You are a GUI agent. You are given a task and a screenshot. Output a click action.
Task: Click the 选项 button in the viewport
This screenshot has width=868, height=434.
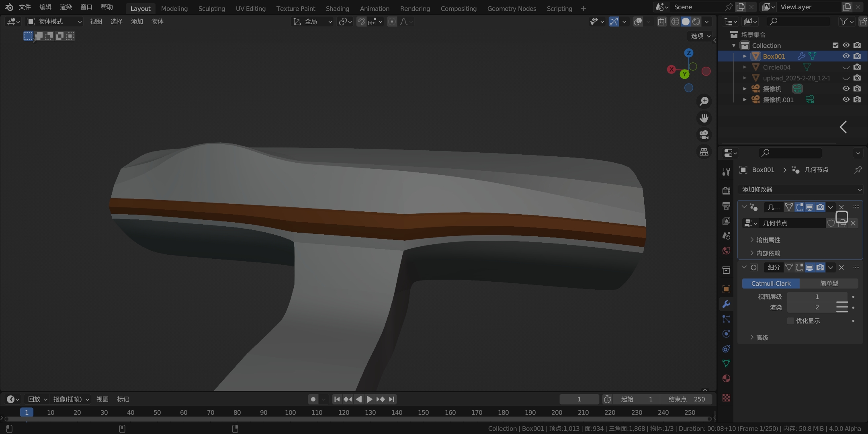coord(700,36)
